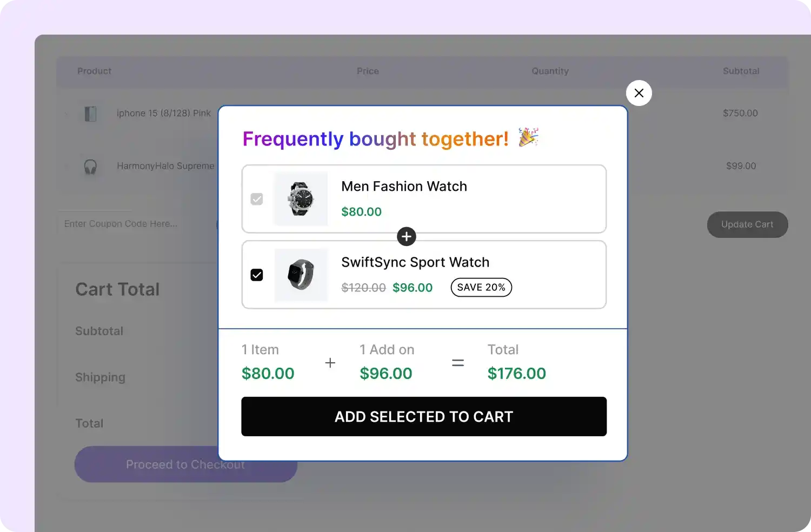Screen dimensions: 811x532
Task: Click the plus sign in the price summary
Action: pos(330,363)
